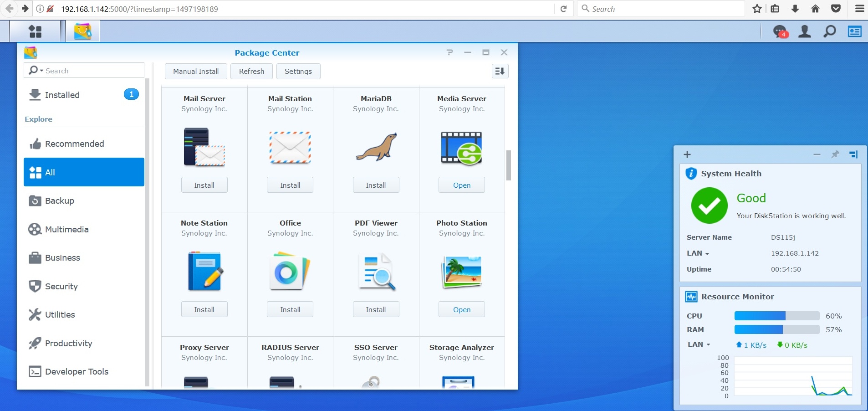The image size is (868, 411).
Task: Open the notifications chat bubble icon
Action: [780, 31]
